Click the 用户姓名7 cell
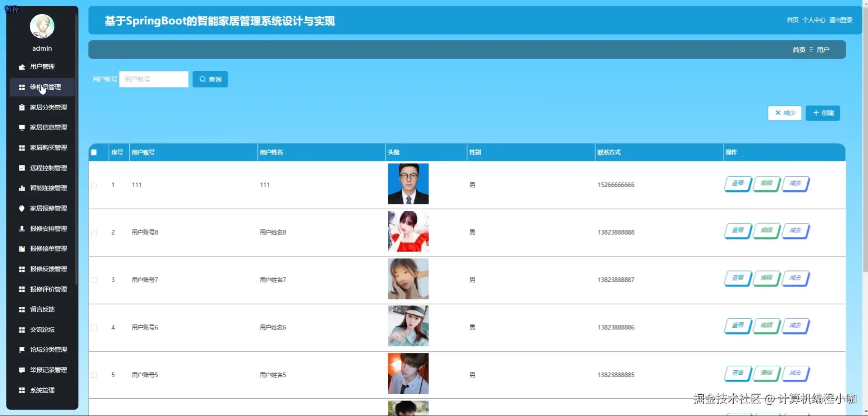Screen dimensions: 868x416 tap(273, 280)
